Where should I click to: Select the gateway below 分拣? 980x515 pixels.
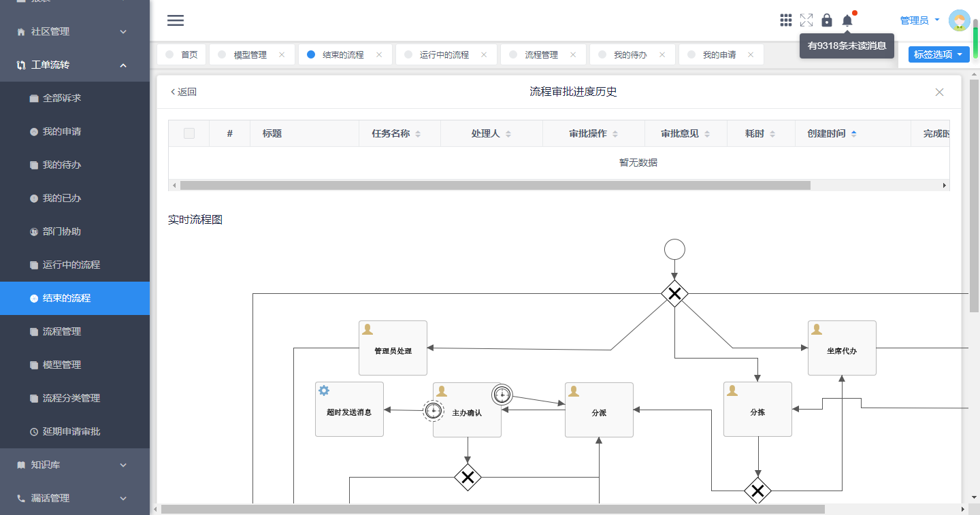pyautogui.click(x=757, y=491)
